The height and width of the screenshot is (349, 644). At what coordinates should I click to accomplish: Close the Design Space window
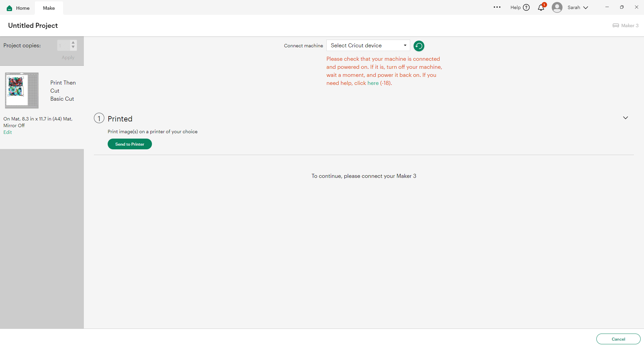(637, 7)
